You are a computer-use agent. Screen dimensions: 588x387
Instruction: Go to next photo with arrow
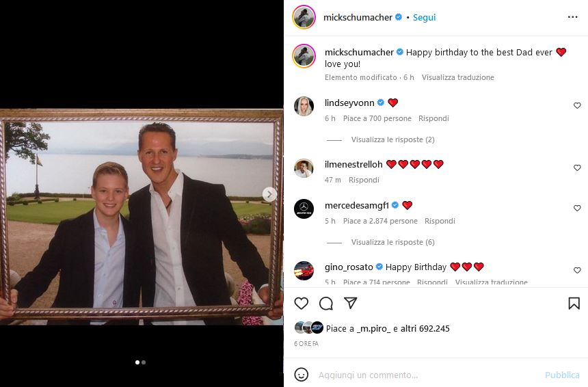tap(270, 195)
